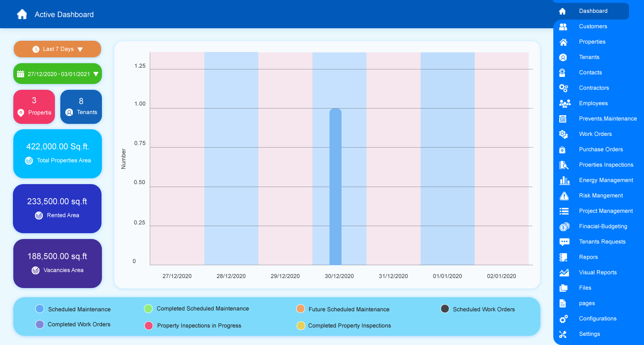This screenshot has height=345, width=644.
Task: Click the Energy Management bar chart icon
Action: tap(564, 180)
